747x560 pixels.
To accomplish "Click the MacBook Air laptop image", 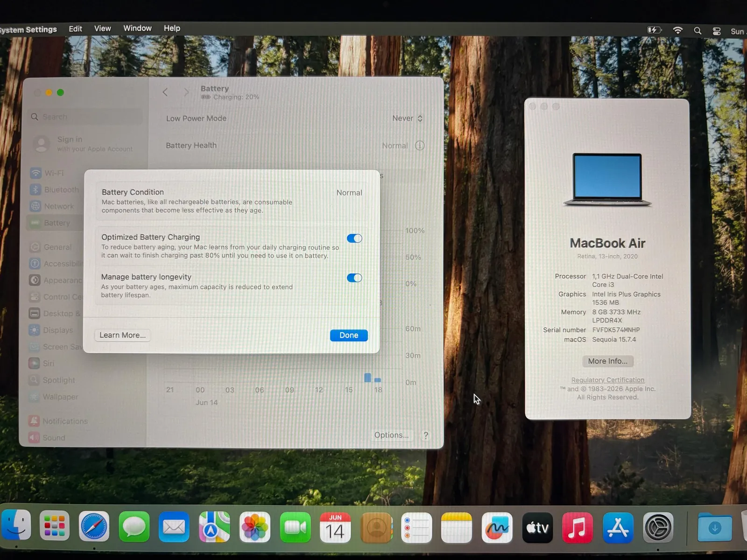I will pyautogui.click(x=607, y=180).
